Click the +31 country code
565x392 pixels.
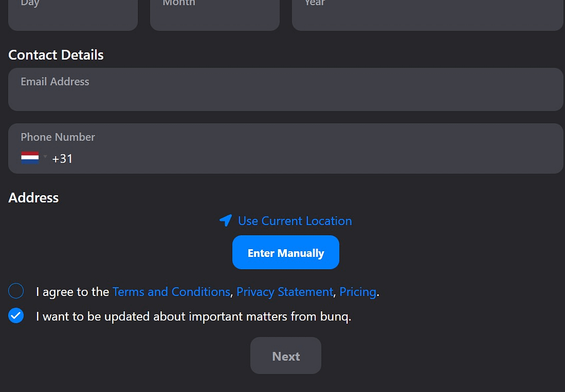62,159
